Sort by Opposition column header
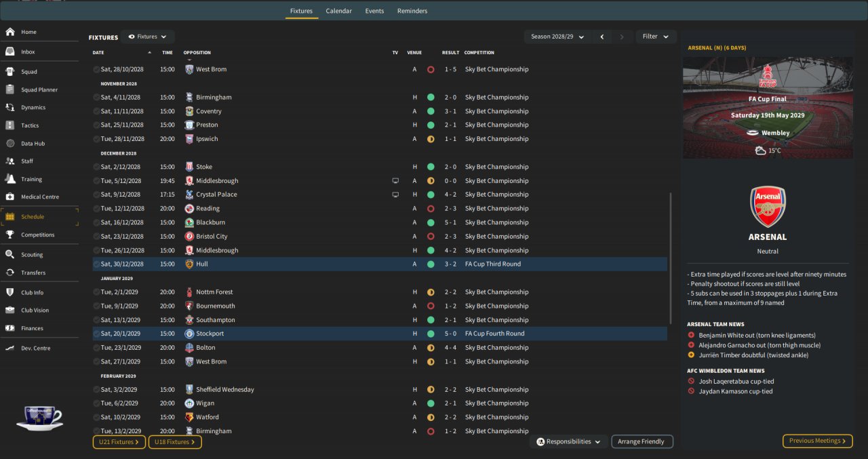Viewport: 868px width, 459px height. pyautogui.click(x=197, y=52)
